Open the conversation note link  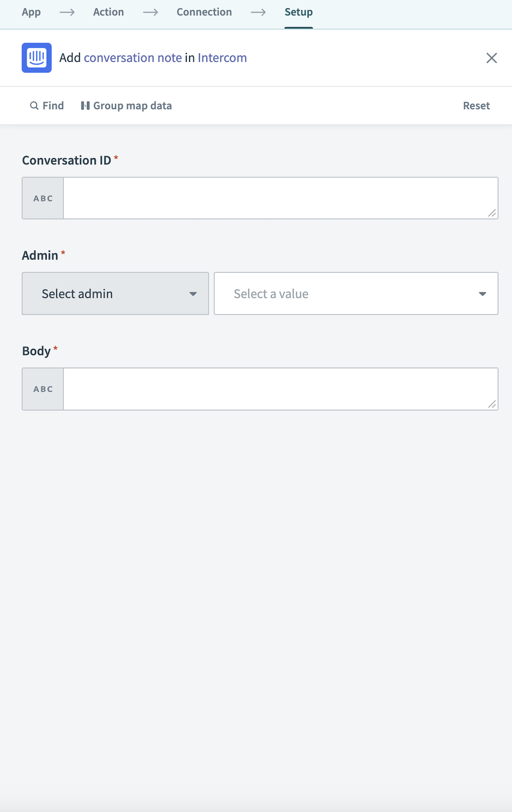click(134, 58)
